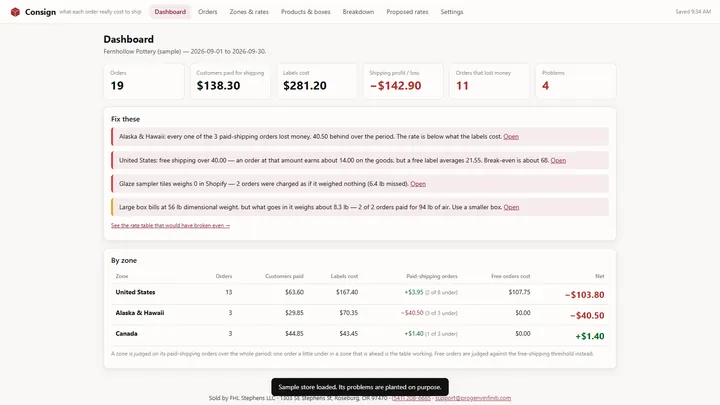Screen dimensions: 720x405
Task: Open the Alaska & Hawaii problem link
Action: 511,136
